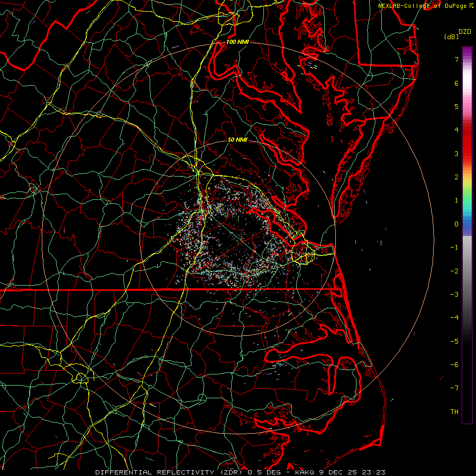Click the NEXLAB logo icon at top right

[x=471, y=5]
